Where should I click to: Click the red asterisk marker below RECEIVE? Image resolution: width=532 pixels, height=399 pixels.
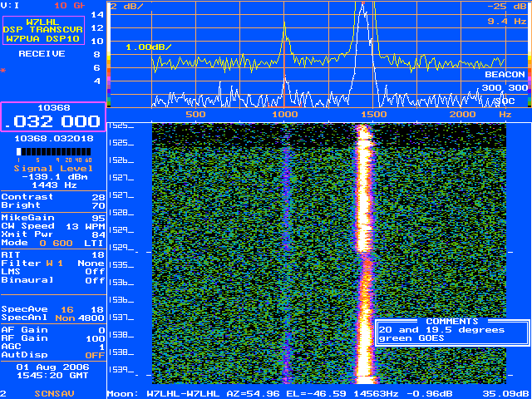[2, 71]
